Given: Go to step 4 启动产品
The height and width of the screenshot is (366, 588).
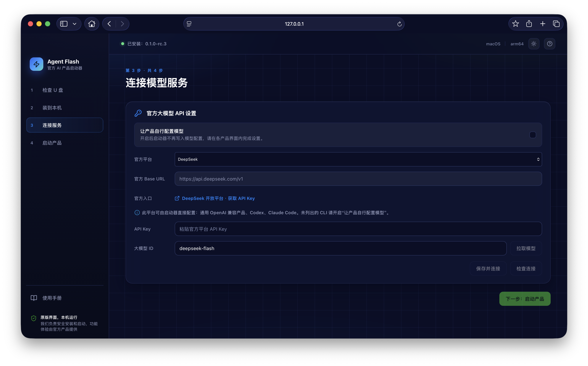Looking at the screenshot, I should point(65,143).
